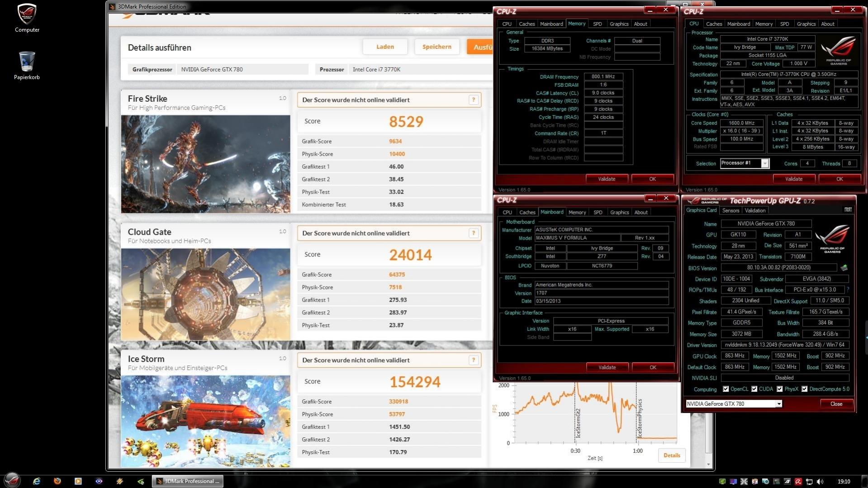Image resolution: width=868 pixels, height=488 pixels.
Task: Open Mainboard tab in CPU-Z Memory window
Action: pos(551,24)
